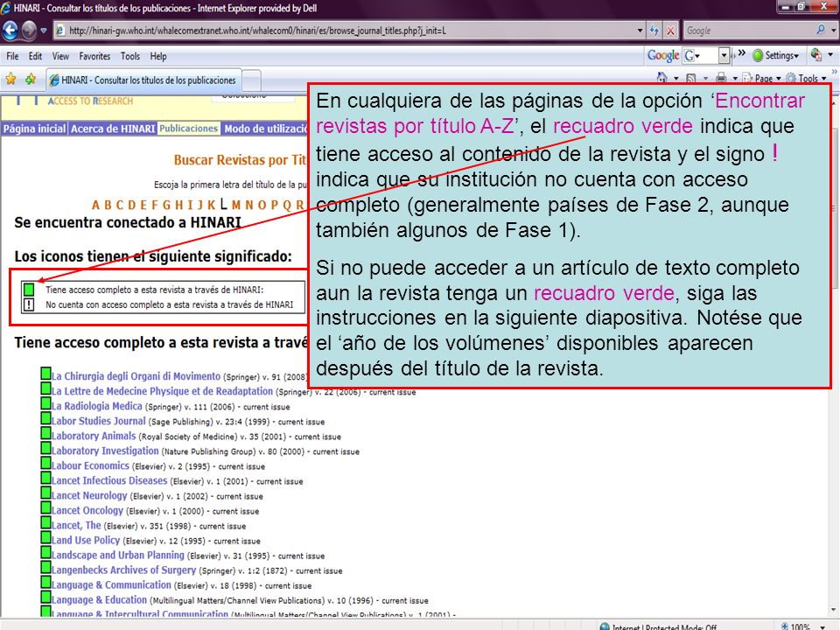Open La Radiologia Medica journal link
This screenshot has height=630, width=840.
[97, 406]
